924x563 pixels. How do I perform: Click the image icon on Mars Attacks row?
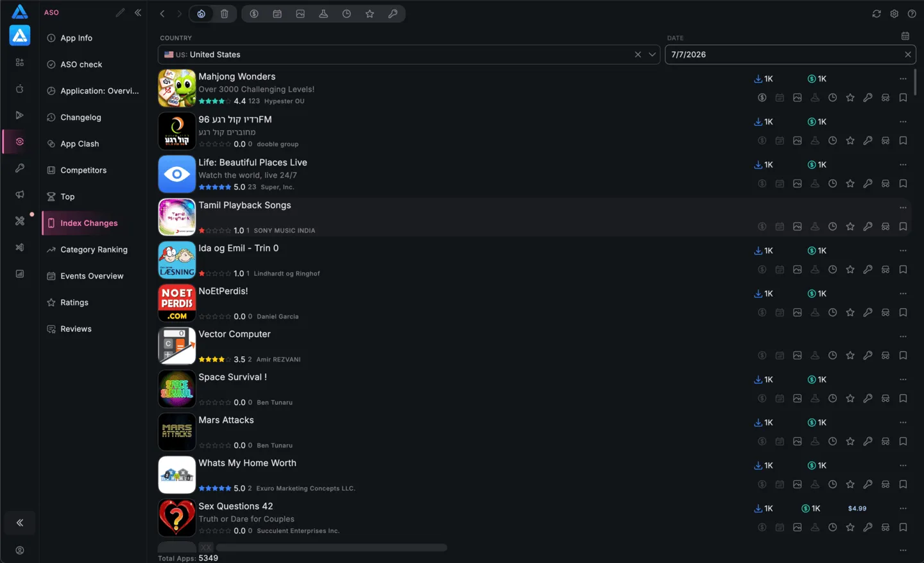click(797, 441)
